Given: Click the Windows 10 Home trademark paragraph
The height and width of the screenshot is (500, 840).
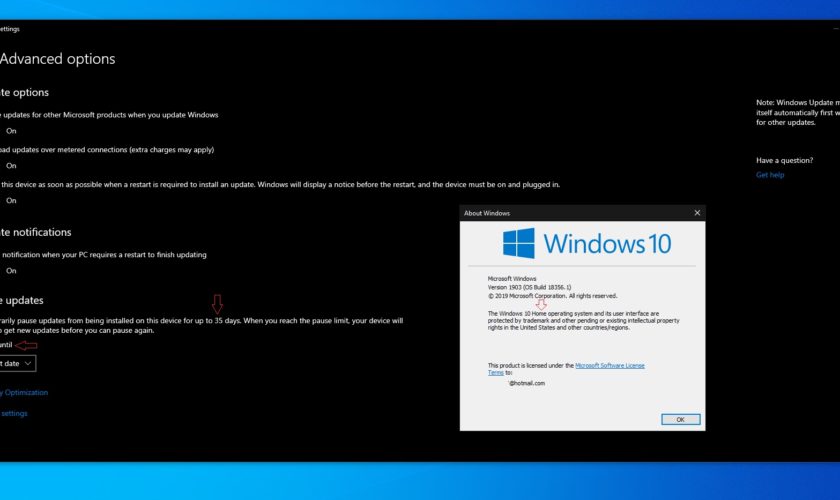Looking at the screenshot, I should 583,320.
